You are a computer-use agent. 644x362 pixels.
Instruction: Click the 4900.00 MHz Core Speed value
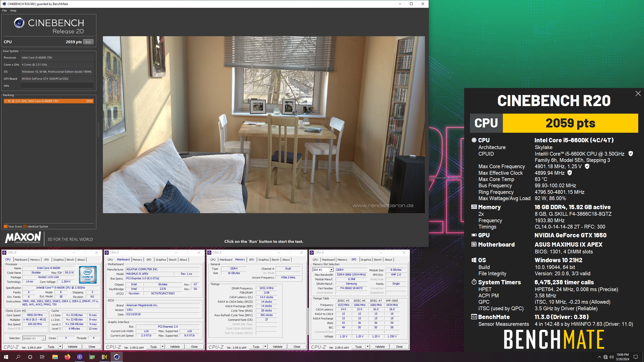tap(35, 315)
